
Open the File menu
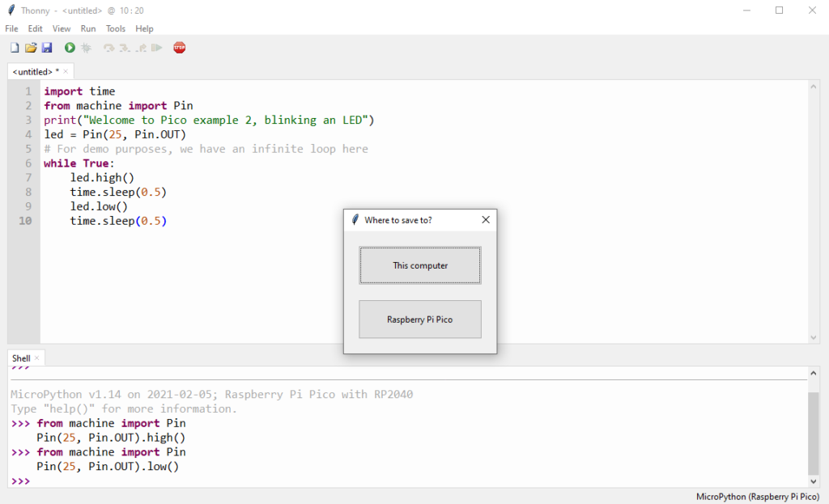pyautogui.click(x=11, y=28)
